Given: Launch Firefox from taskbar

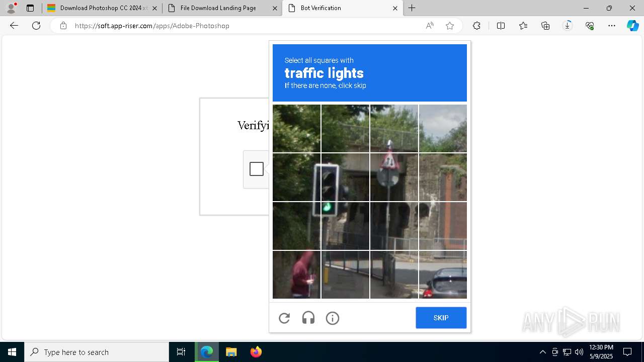Looking at the screenshot, I should (256, 352).
